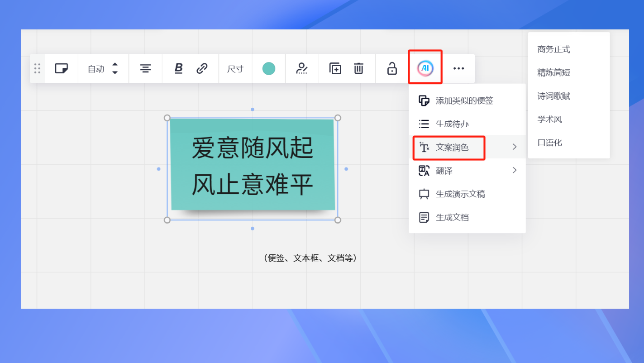This screenshot has width=644, height=363.
Task: Click the bottom-right resize handle of the note
Action: 338,220
